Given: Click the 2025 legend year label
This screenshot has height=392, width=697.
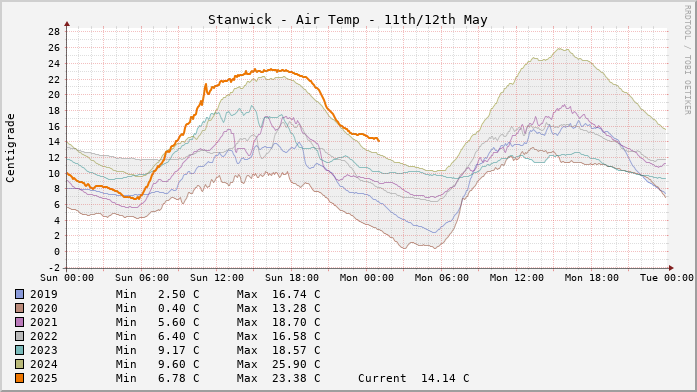Looking at the screenshot, I should (44, 378).
